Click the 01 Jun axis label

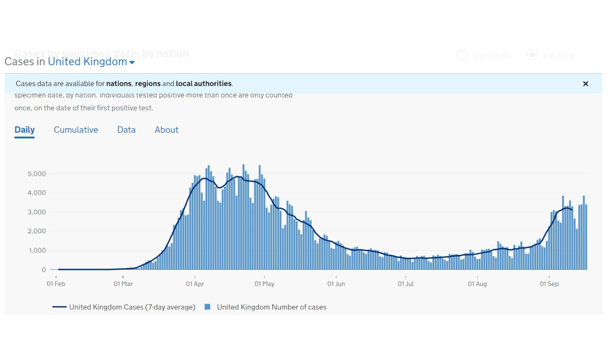336,284
